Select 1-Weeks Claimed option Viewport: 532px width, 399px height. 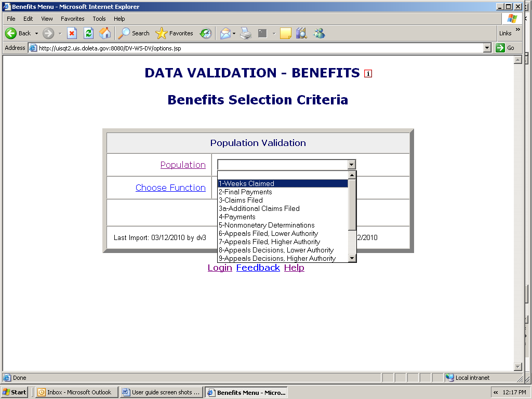[283, 183]
